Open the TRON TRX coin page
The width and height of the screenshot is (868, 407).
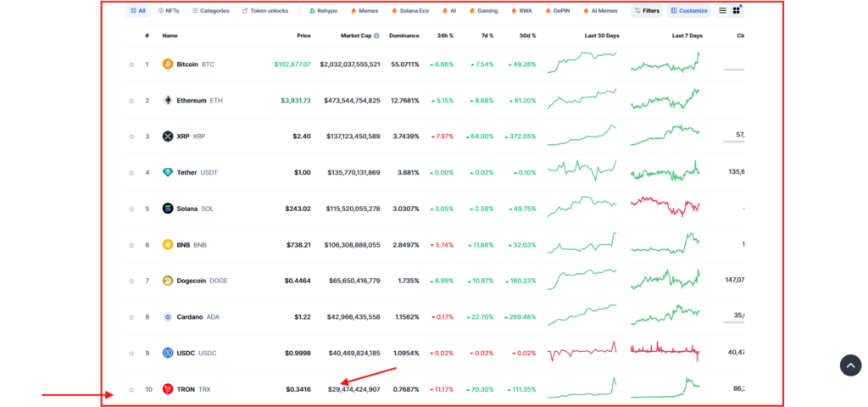click(194, 389)
